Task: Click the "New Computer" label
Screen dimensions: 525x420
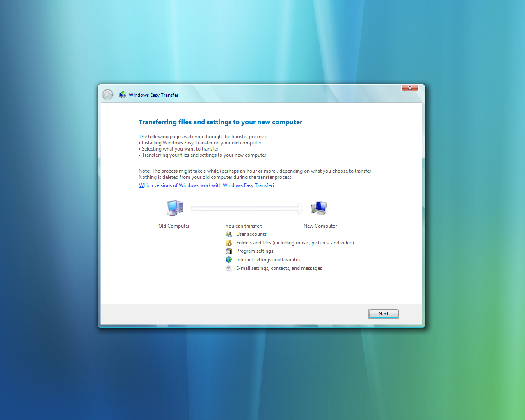Action: [x=320, y=226]
